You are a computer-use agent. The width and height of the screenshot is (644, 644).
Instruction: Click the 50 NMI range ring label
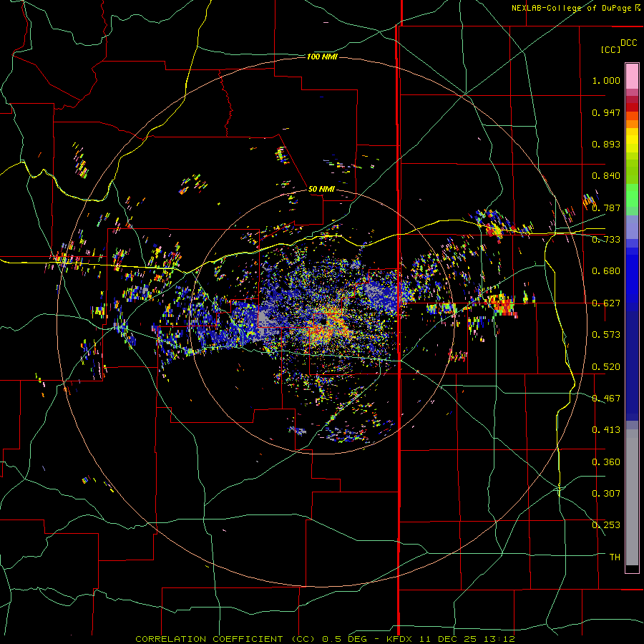point(321,189)
